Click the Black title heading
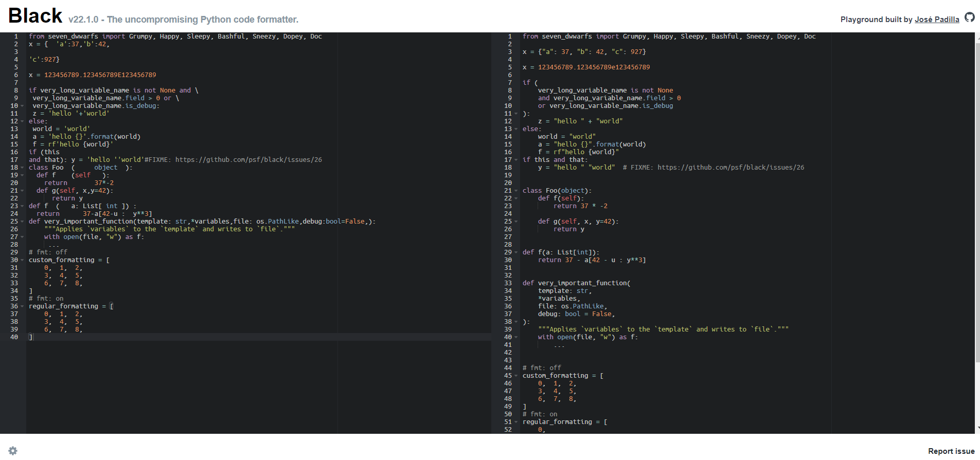 (35, 16)
